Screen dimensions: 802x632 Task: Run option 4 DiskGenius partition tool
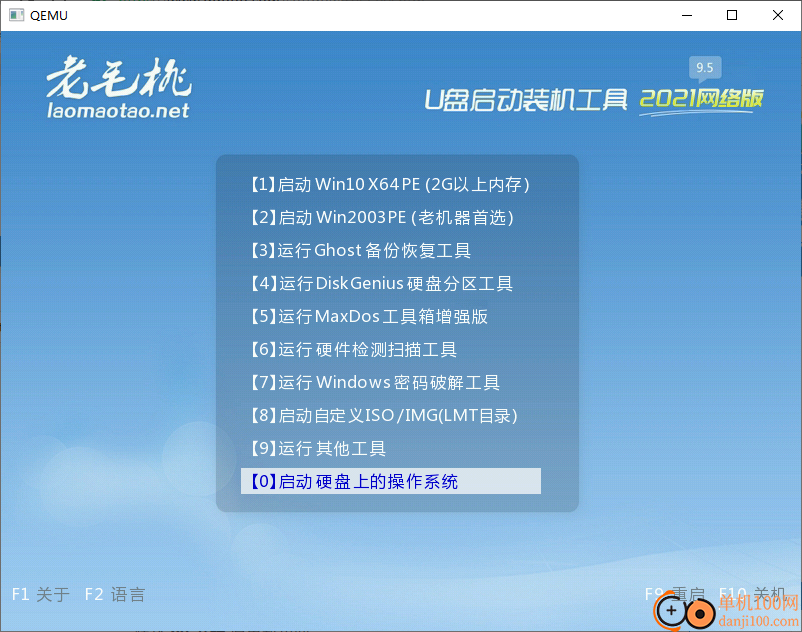tap(382, 283)
